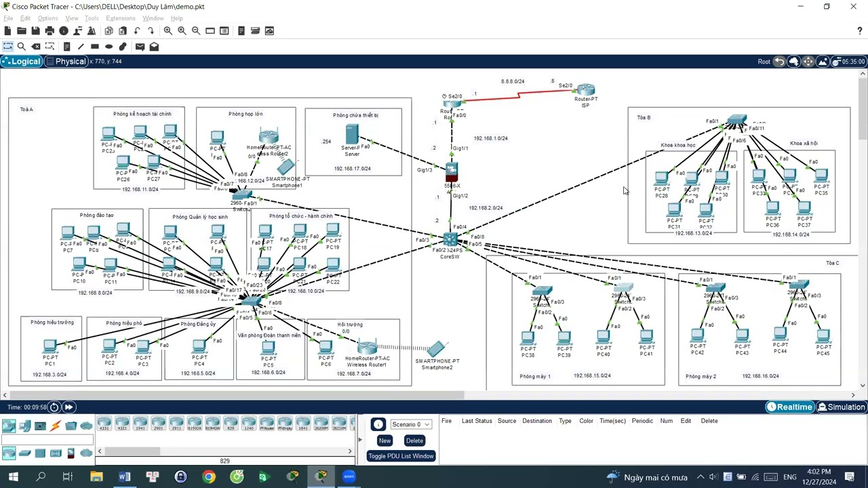Zoom out of the workspace
868x488 pixels.
pos(196,30)
